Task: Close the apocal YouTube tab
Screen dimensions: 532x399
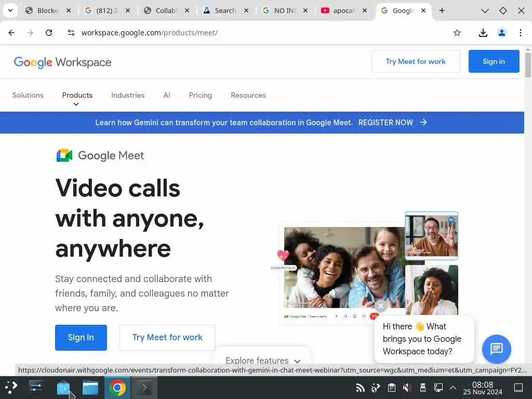Action: coord(364,10)
